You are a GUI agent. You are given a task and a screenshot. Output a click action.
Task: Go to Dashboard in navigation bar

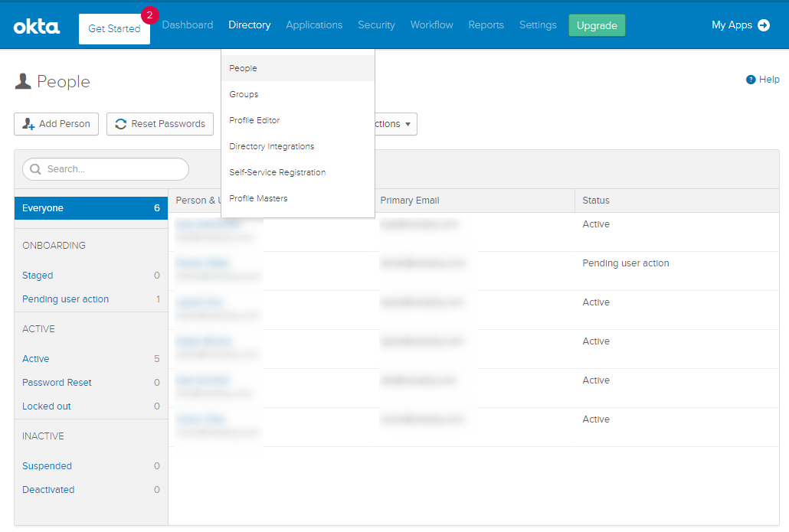[188, 24]
